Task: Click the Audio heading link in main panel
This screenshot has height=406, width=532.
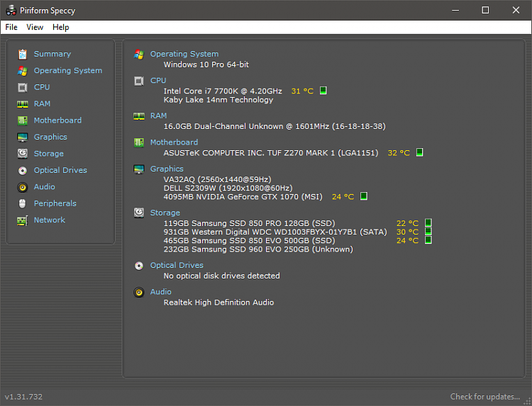Action: (x=161, y=292)
